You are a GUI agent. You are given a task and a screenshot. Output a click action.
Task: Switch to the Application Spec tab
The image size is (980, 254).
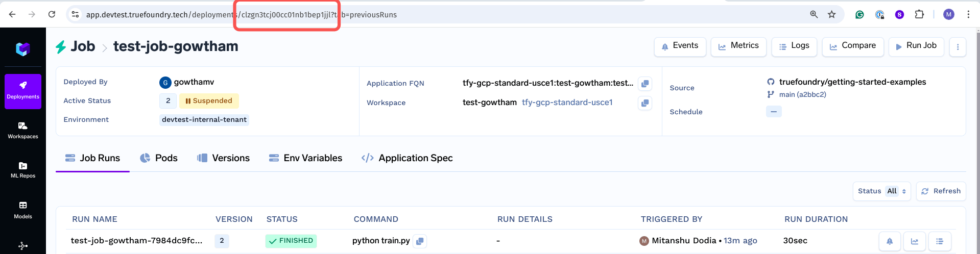[x=407, y=158]
